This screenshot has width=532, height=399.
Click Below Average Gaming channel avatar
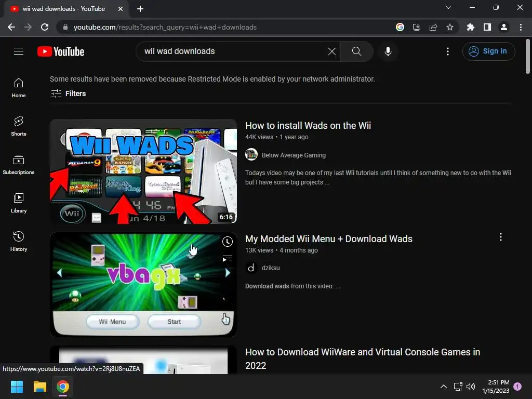(x=251, y=155)
